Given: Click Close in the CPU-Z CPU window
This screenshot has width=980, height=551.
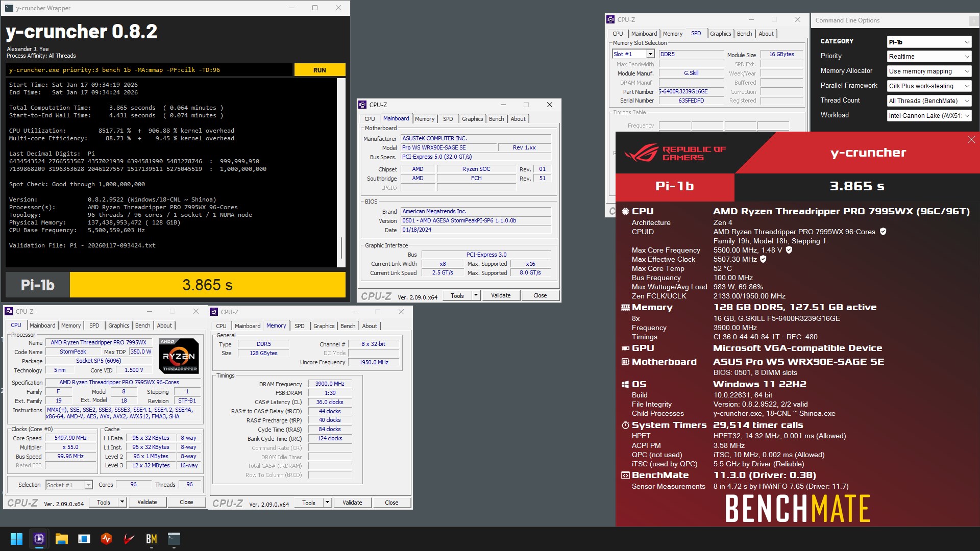Looking at the screenshot, I should [x=186, y=502].
